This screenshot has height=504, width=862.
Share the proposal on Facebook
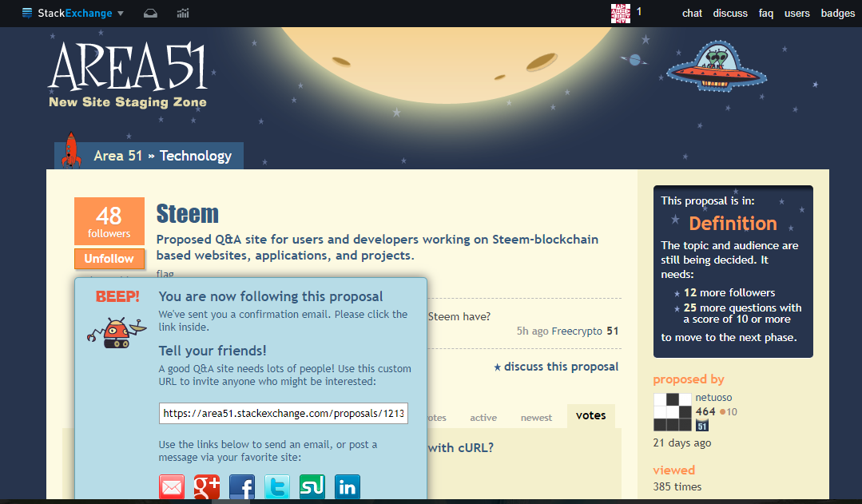pyautogui.click(x=242, y=487)
